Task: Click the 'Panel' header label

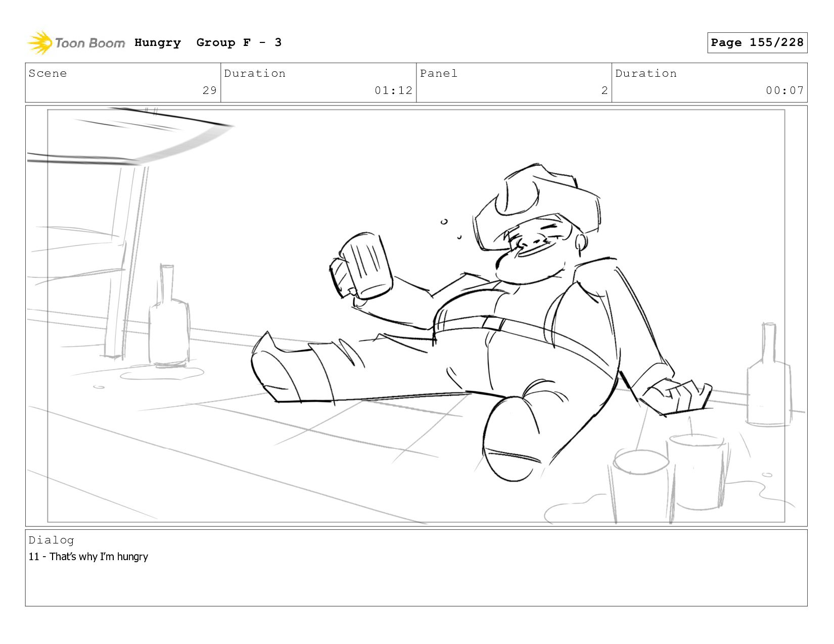Action: click(x=439, y=73)
